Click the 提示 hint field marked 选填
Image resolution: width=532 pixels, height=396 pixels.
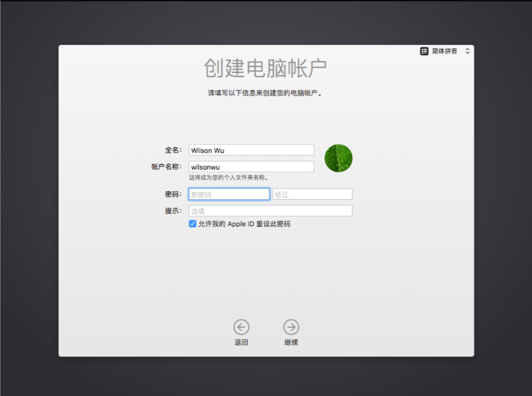click(270, 211)
